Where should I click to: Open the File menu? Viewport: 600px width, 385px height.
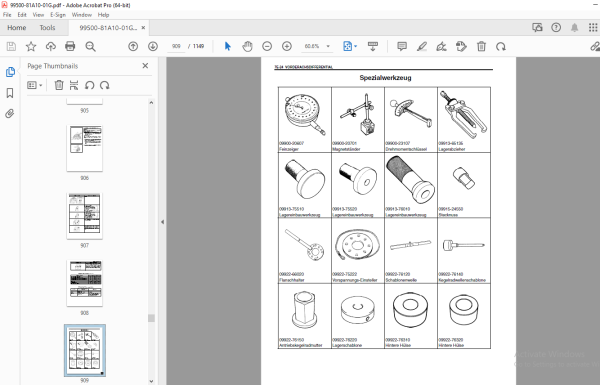[7, 15]
